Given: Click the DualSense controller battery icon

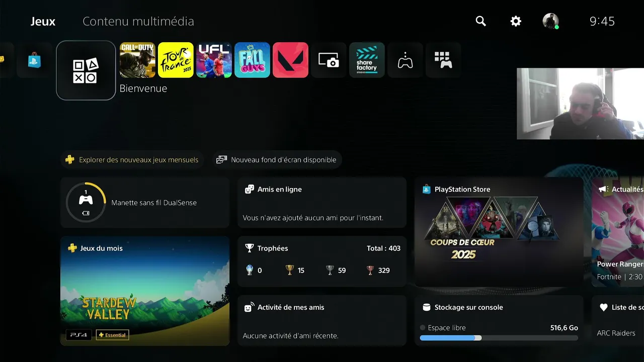Looking at the screenshot, I should 86,213.
